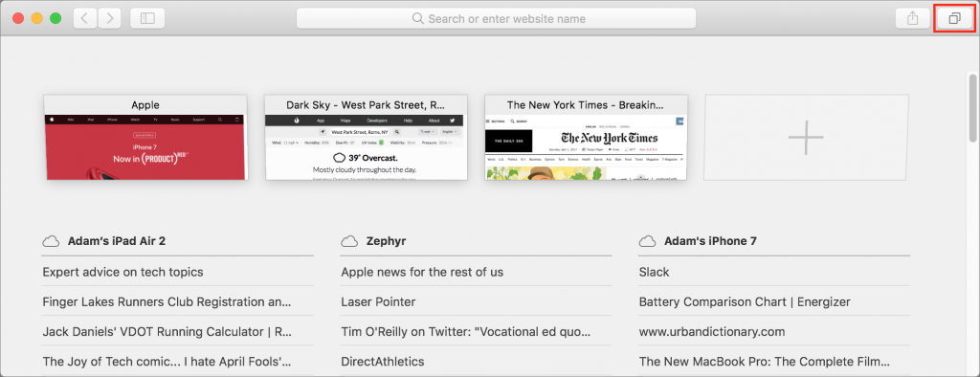Open the Dark Sky tab thumbnail
Image resolution: width=980 pixels, height=377 pixels.
click(367, 138)
